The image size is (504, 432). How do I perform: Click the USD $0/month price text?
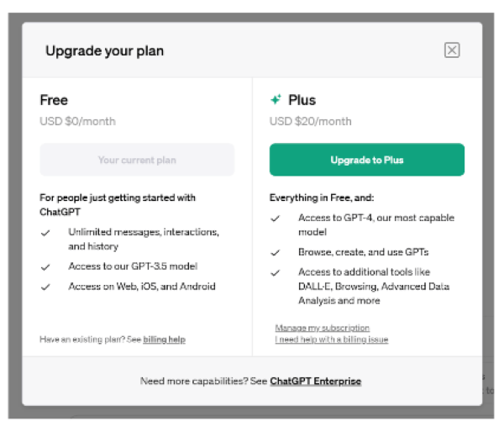77,121
